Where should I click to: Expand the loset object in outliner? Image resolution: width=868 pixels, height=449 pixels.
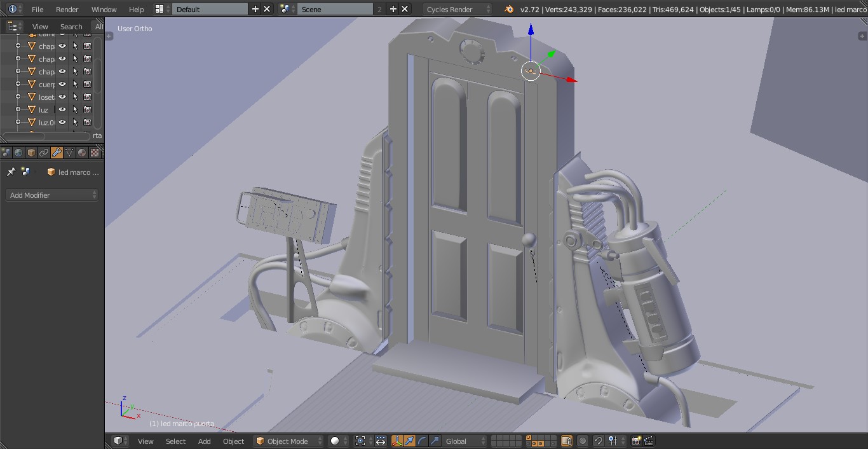[18, 97]
